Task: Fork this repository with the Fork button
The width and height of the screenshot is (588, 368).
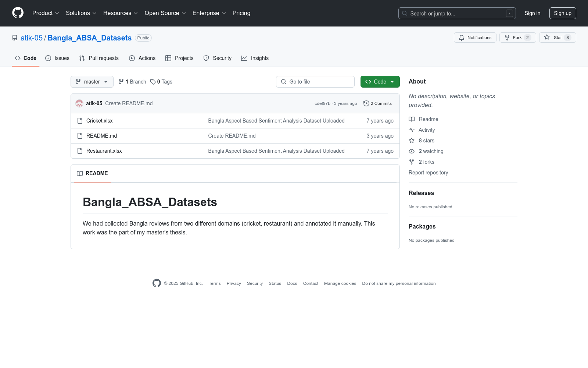Action: coord(518,38)
